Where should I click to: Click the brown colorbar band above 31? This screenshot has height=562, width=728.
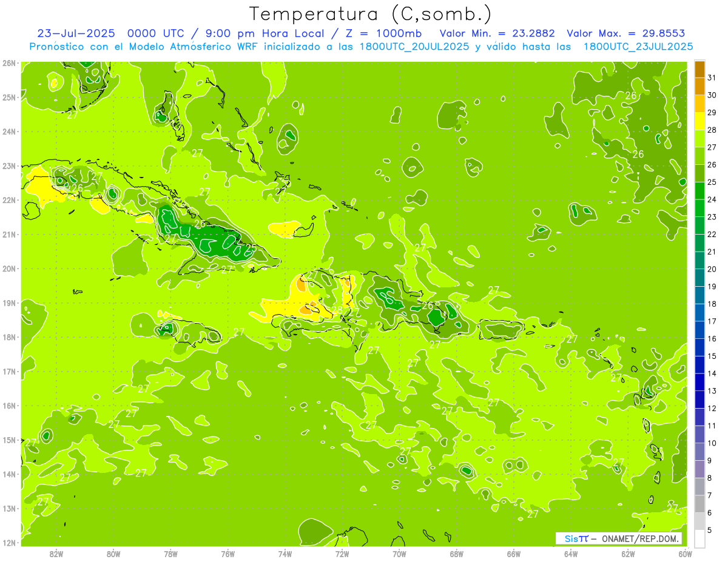(x=699, y=69)
